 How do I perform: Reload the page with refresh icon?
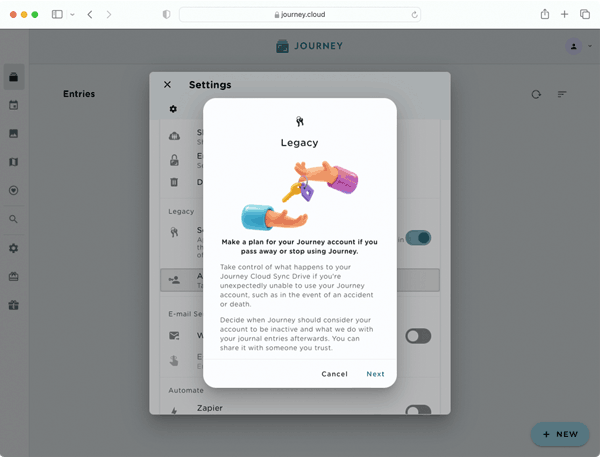click(x=414, y=15)
